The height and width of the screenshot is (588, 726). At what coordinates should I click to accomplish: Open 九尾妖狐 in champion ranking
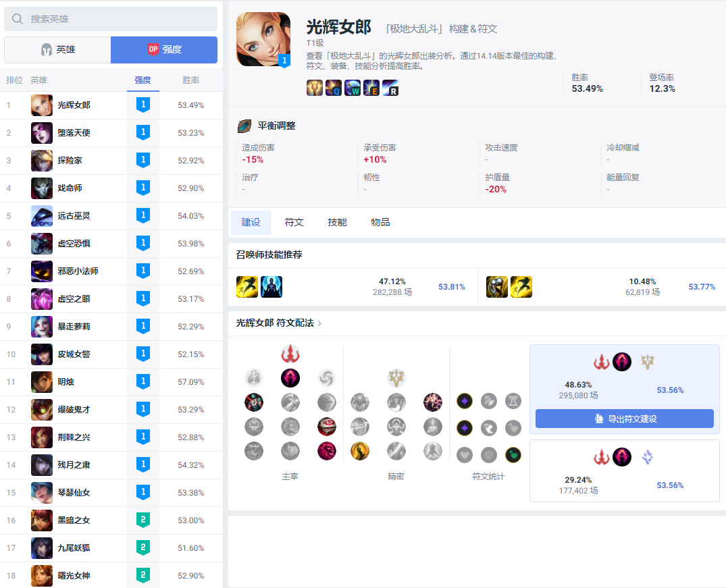111,548
